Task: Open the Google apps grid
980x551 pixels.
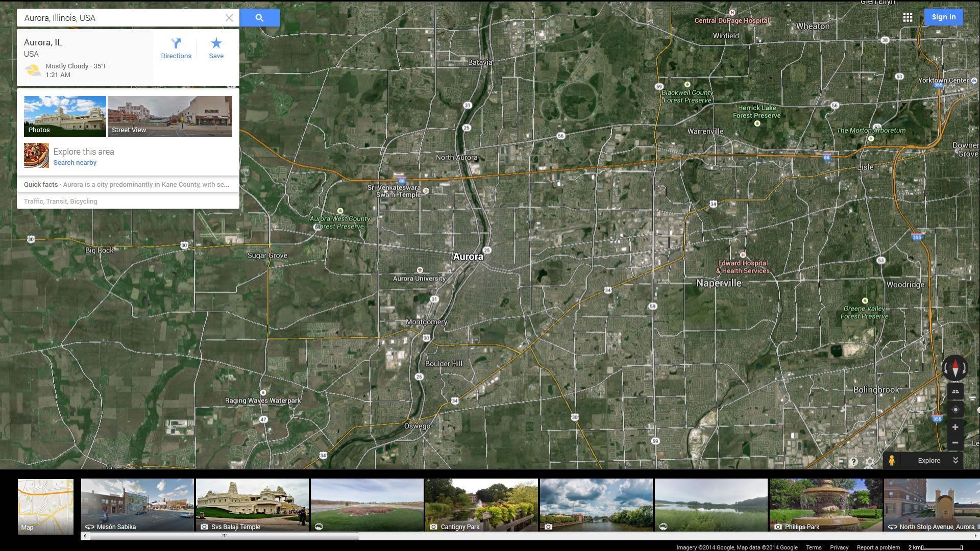Action: click(x=908, y=17)
